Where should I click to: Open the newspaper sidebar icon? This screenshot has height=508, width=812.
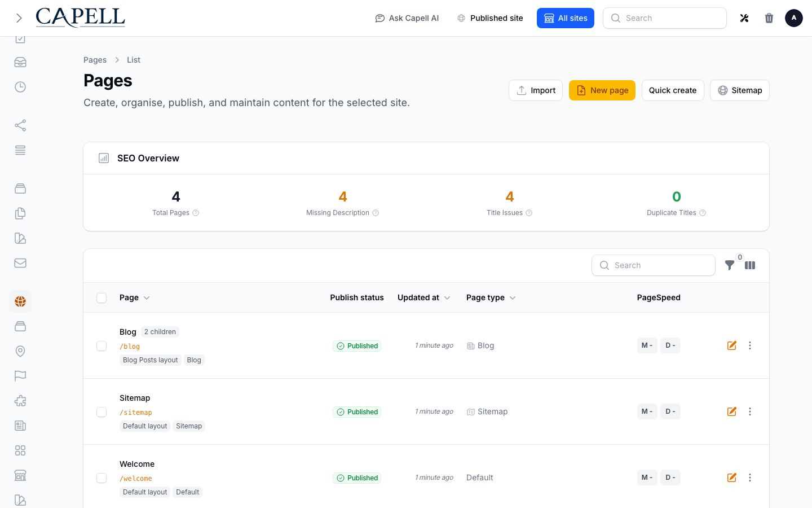20,426
